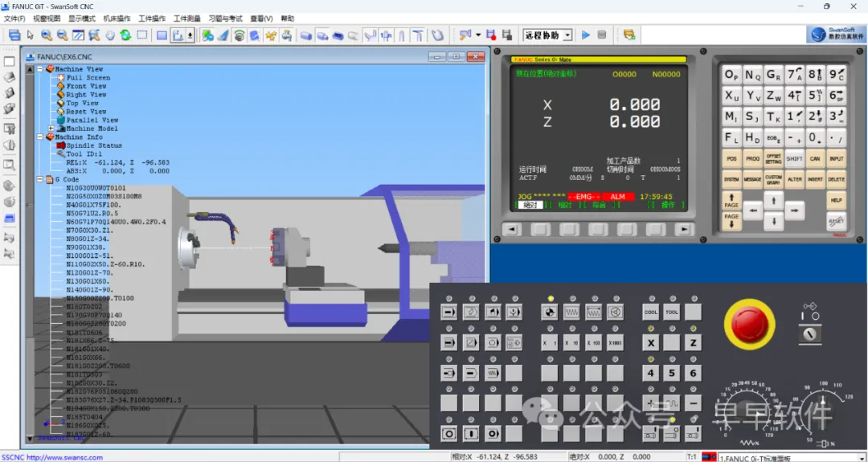This screenshot has height=462, width=868.
Task: Select Front View in tree
Action: click(x=86, y=86)
